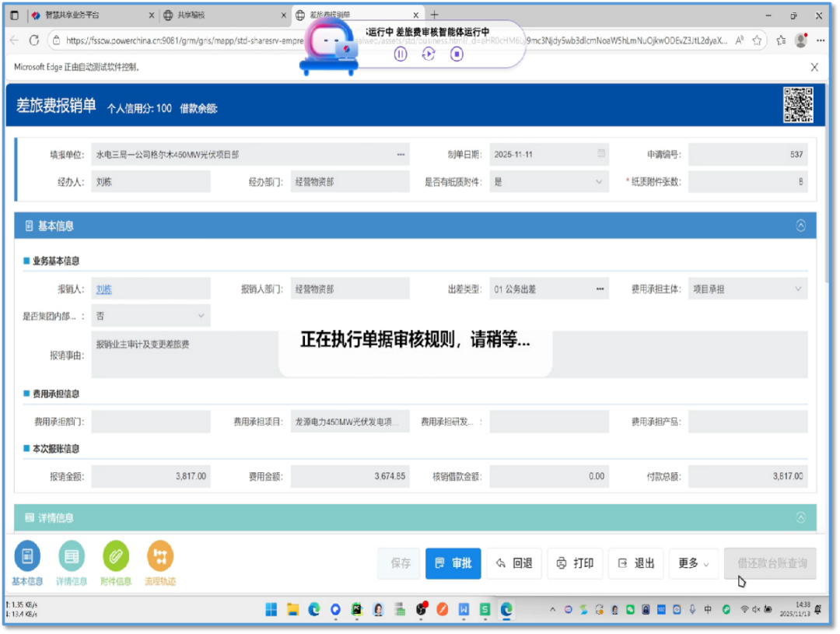Click the 核销借款金额 value 0.00
Viewport: 840px width, 634px height.
pyautogui.click(x=597, y=476)
